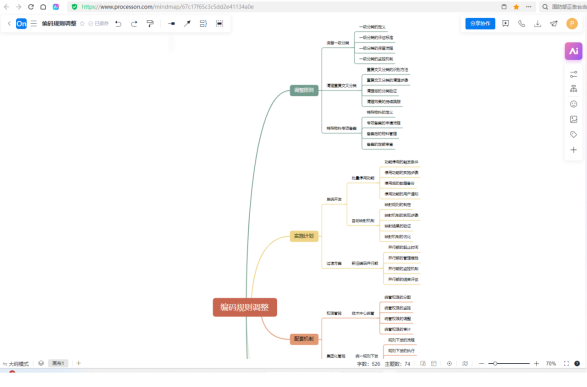The image size is (587, 387).
Task: Toggle the favorite star beside the title
Action: 82,24
